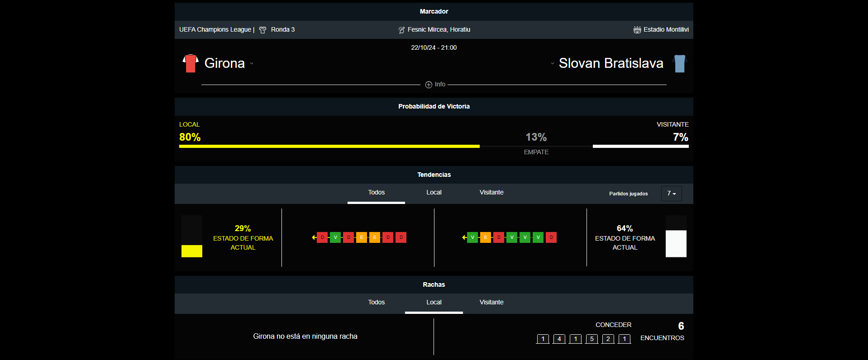Select the Local tab in Rachas
Viewport: 868px width, 360px height.
coord(434,303)
